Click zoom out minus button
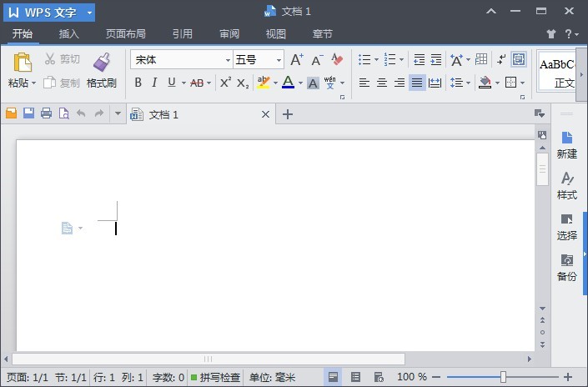588x387 pixels. click(436, 377)
